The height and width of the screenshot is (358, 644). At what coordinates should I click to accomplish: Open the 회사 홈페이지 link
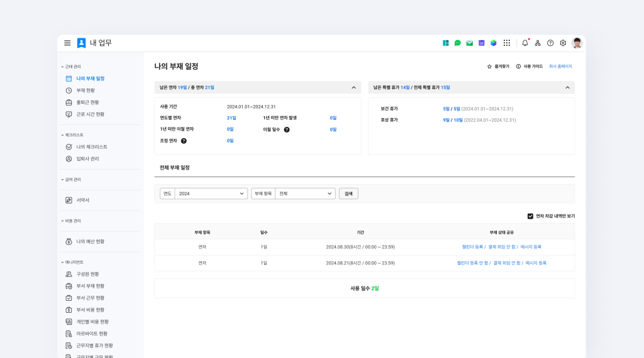[560, 67]
